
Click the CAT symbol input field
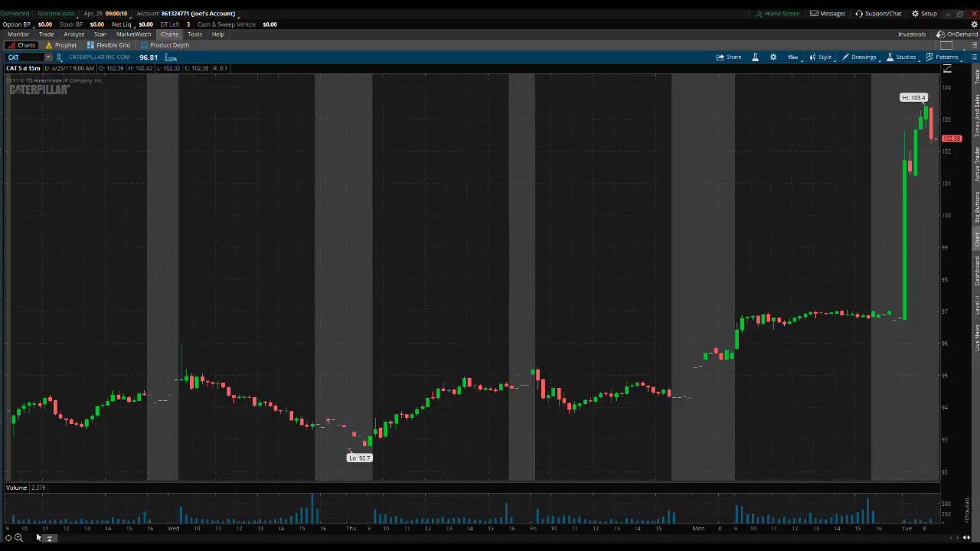click(x=24, y=57)
